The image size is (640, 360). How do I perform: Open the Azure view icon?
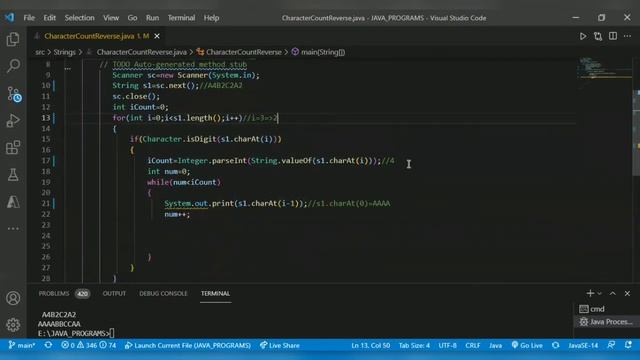pyautogui.click(x=13, y=202)
